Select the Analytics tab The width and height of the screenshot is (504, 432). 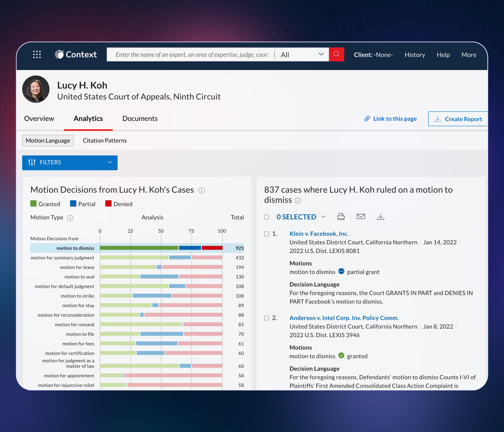88,119
